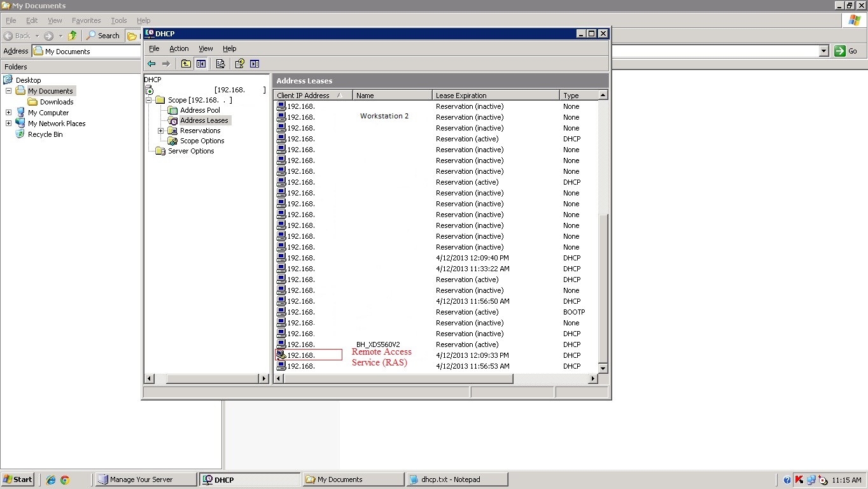
Task: Navigate back using the DHCP toolbar arrow
Action: [x=151, y=63]
